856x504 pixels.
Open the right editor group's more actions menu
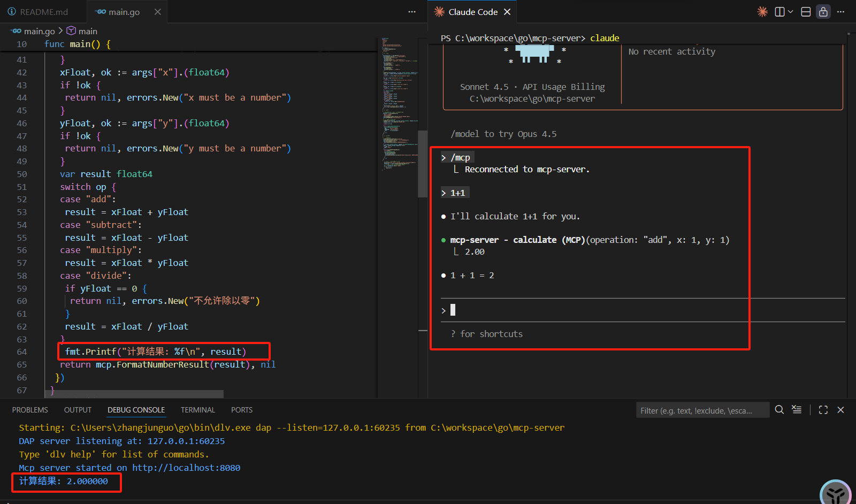pos(841,12)
